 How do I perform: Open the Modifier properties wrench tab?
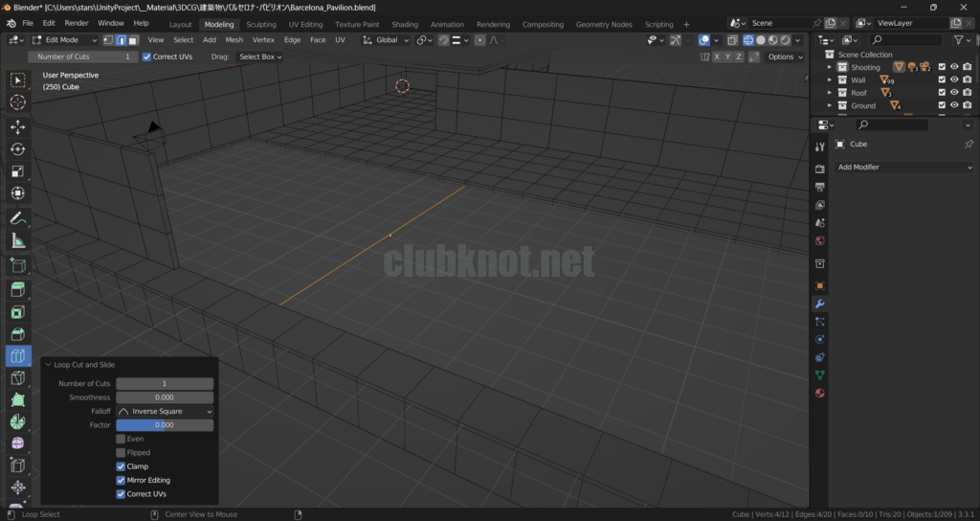point(819,304)
